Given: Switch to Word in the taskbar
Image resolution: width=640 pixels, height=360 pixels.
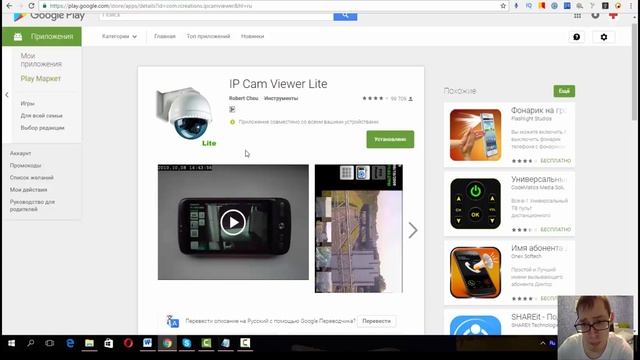Looking at the screenshot, I should coord(147,343).
